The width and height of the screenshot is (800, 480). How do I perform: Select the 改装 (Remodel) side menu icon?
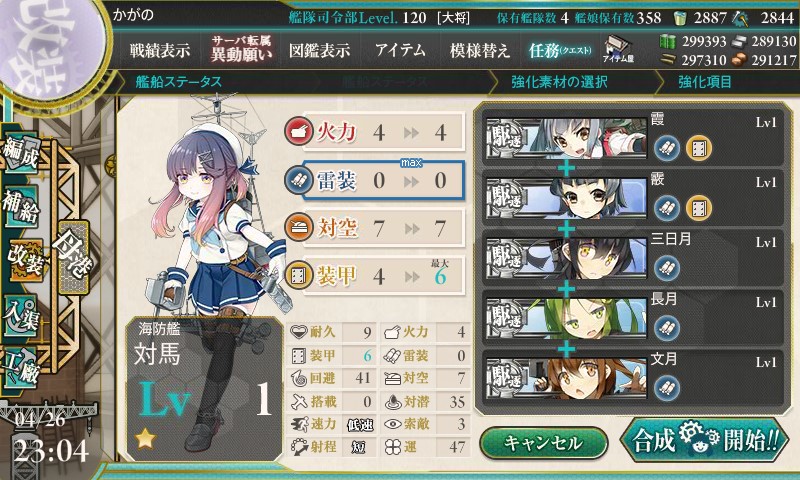click(x=24, y=260)
